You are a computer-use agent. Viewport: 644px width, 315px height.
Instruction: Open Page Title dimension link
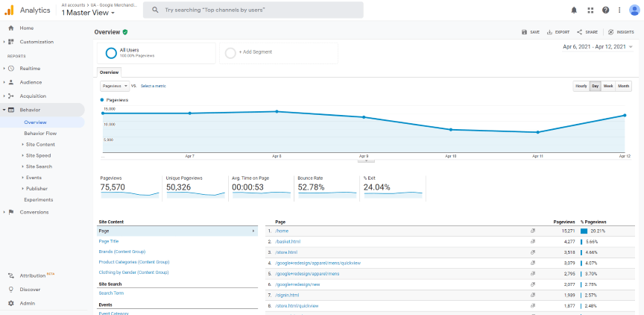(108, 241)
